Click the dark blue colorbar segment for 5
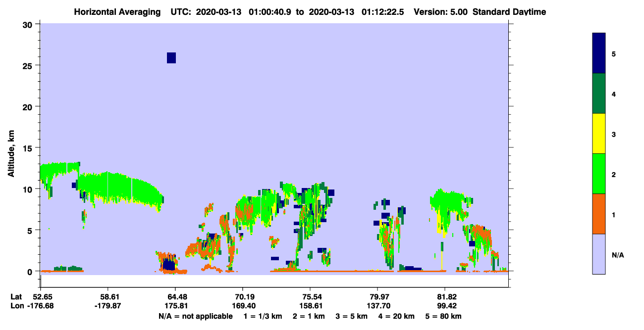The width and height of the screenshot is (644, 330). coord(599,53)
